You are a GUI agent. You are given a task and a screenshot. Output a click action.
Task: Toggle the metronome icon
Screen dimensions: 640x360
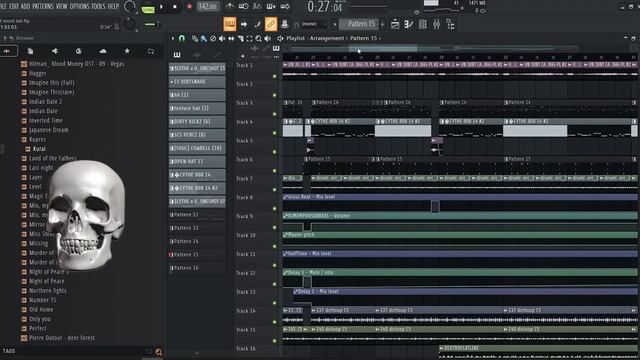point(230,6)
